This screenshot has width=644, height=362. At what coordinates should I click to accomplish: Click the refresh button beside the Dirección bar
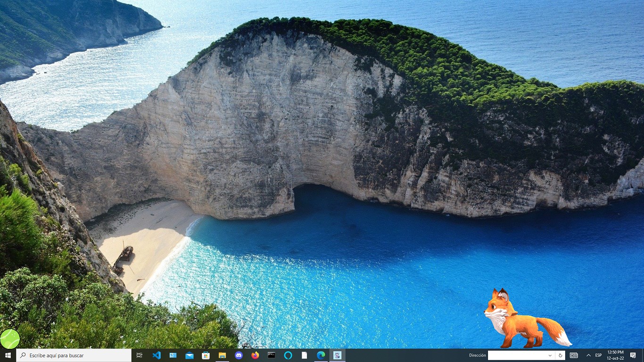(x=560, y=355)
